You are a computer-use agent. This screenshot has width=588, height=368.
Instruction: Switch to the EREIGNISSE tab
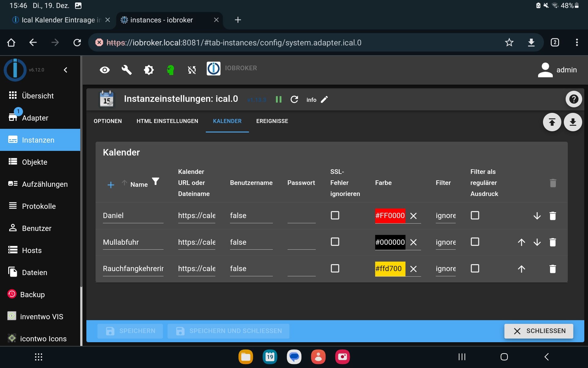272,121
